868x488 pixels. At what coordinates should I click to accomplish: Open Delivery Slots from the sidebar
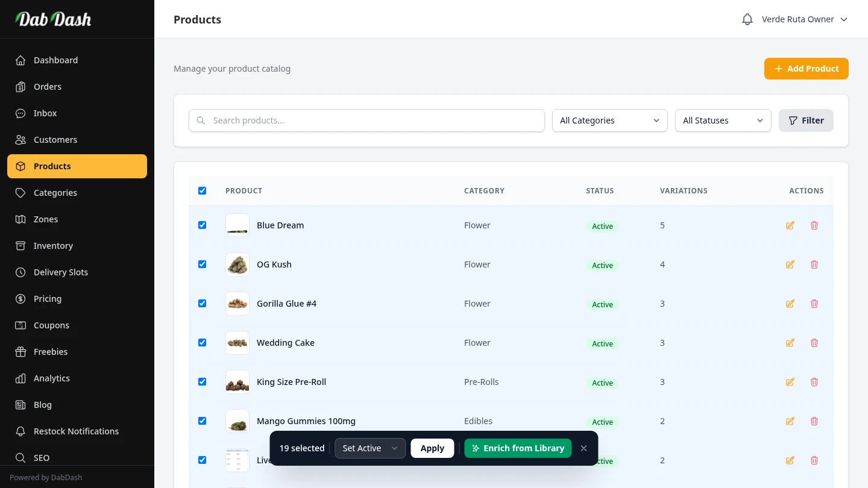[60, 272]
